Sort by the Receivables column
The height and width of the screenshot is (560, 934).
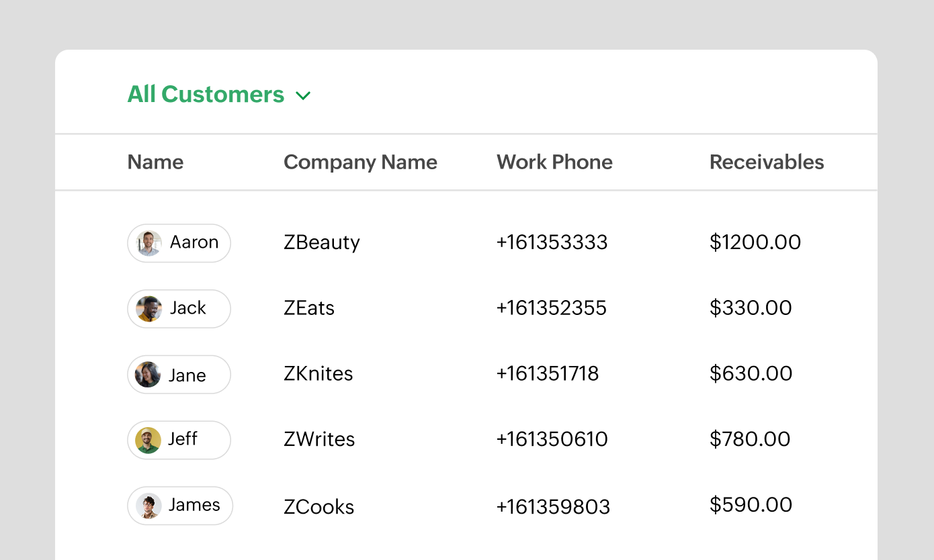coord(767,162)
